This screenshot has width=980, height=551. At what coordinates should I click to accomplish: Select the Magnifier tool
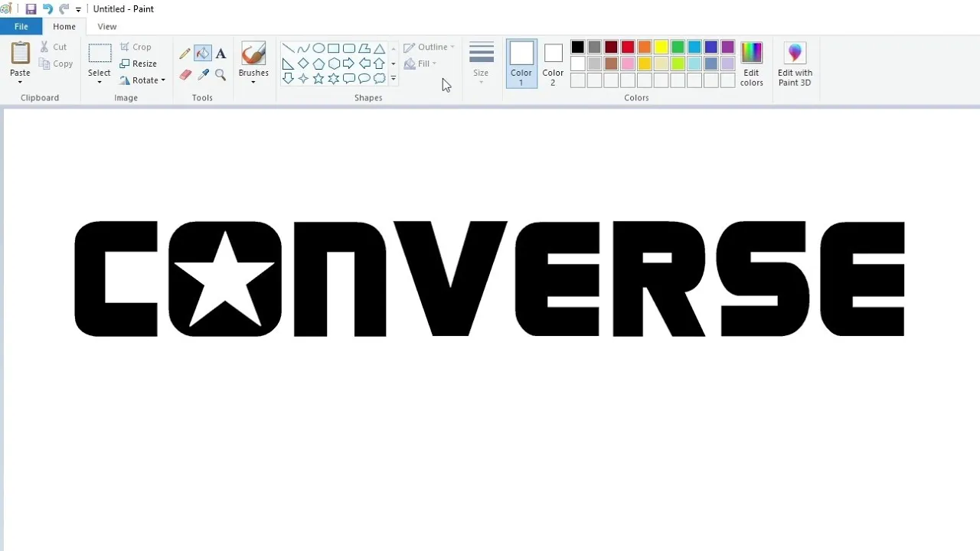click(220, 74)
